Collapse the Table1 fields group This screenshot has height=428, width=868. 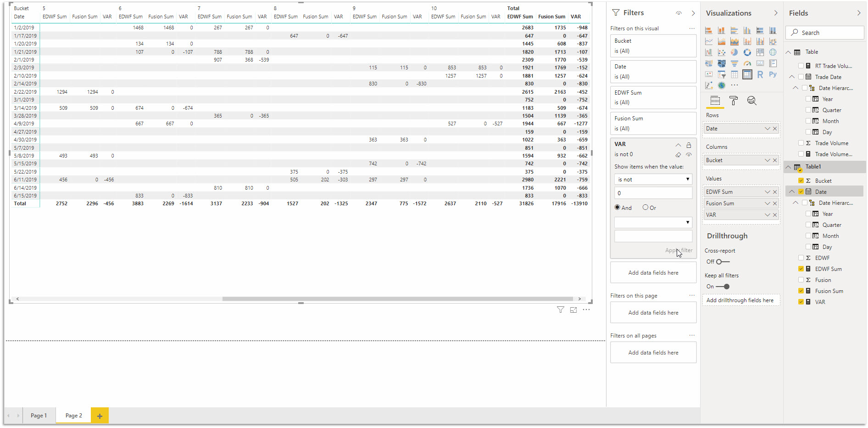point(788,167)
